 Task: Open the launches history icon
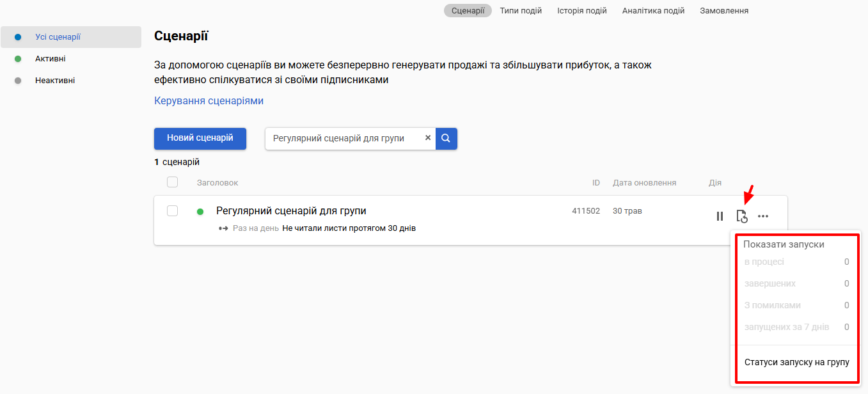point(742,216)
